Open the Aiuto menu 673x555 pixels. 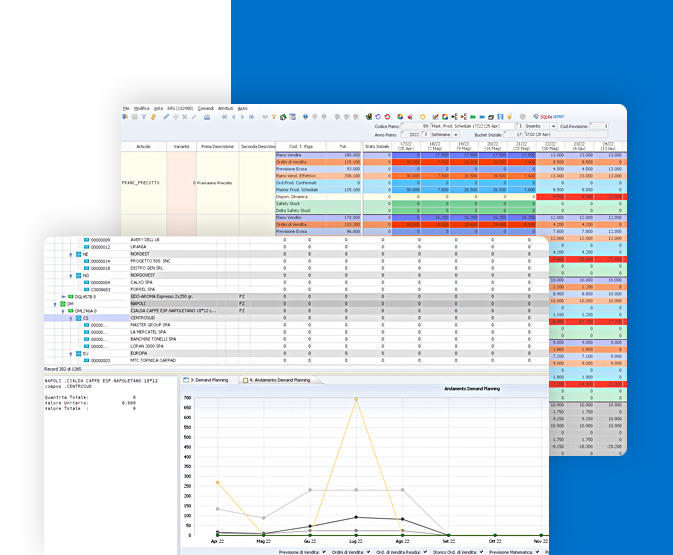tap(243, 109)
